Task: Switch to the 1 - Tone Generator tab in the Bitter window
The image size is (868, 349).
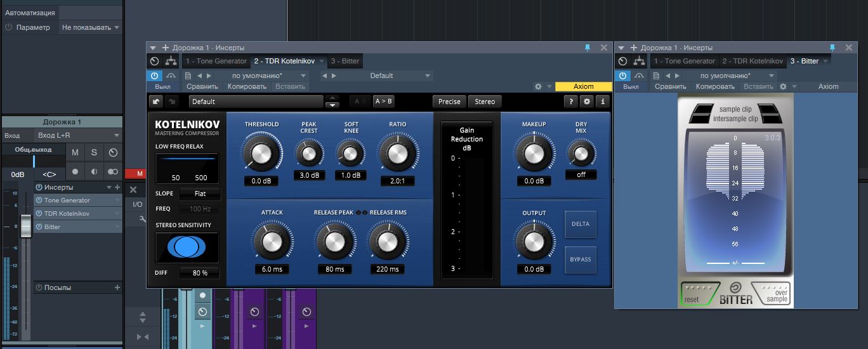Action: point(685,62)
